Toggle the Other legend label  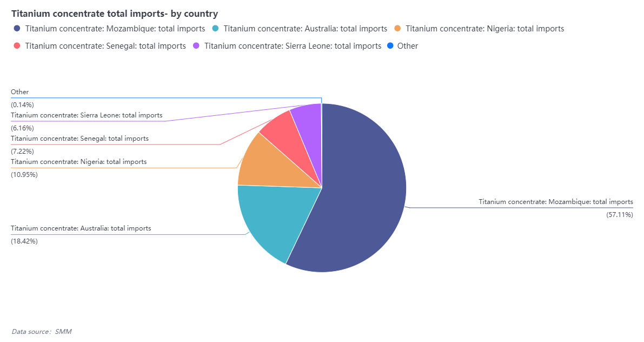coord(408,46)
